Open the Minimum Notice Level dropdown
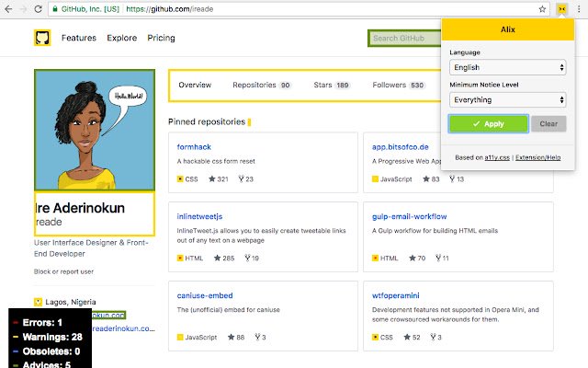This screenshot has width=588, height=368. [508, 100]
